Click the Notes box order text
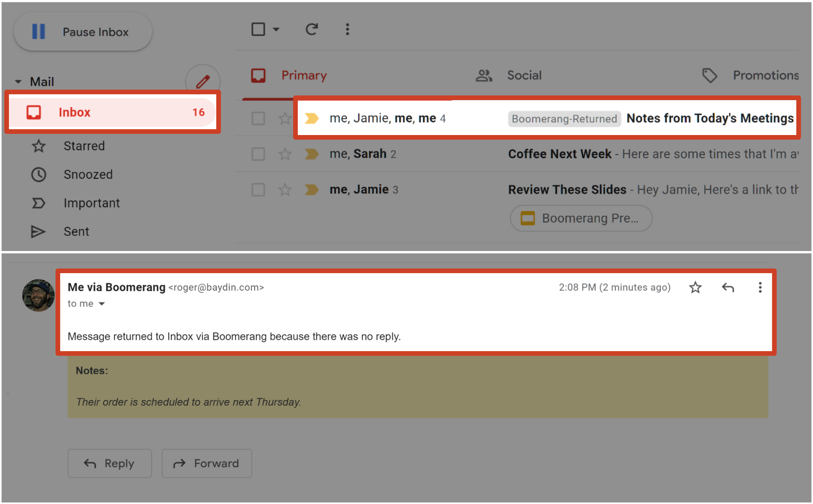 pyautogui.click(x=188, y=402)
